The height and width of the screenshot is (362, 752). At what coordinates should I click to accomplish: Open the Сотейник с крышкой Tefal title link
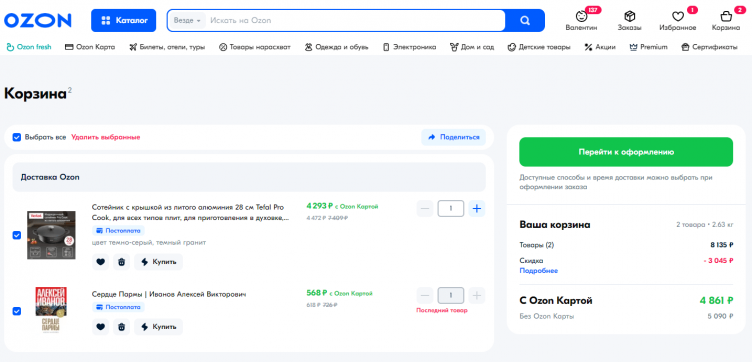pyautogui.click(x=190, y=212)
